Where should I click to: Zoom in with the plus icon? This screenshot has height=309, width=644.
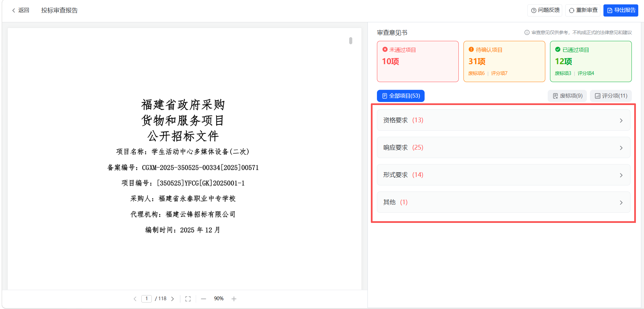coord(234,299)
